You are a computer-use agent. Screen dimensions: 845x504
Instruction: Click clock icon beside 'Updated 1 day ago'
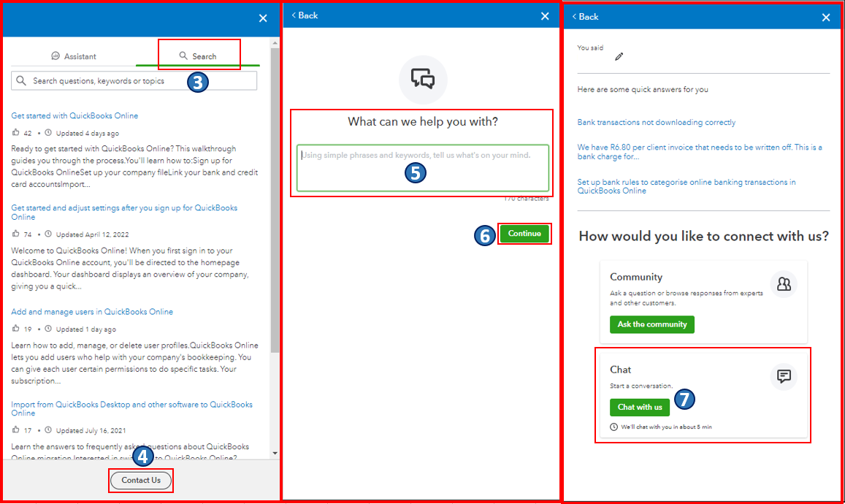[x=48, y=329]
